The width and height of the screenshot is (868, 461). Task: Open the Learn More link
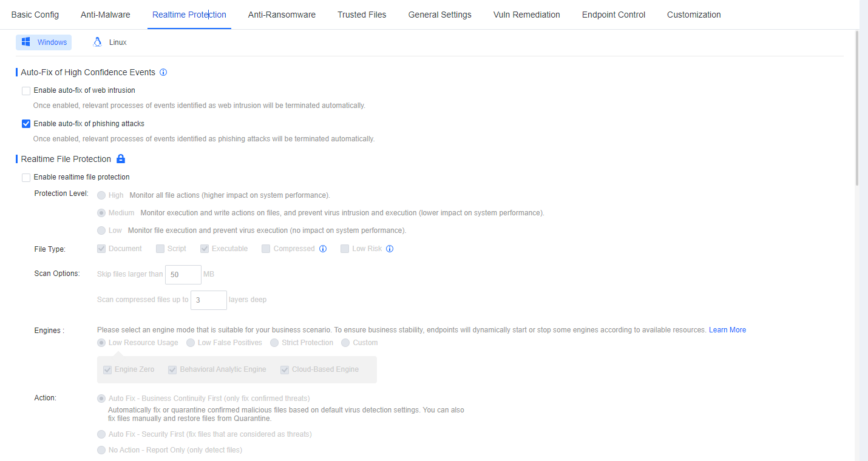[727, 330]
